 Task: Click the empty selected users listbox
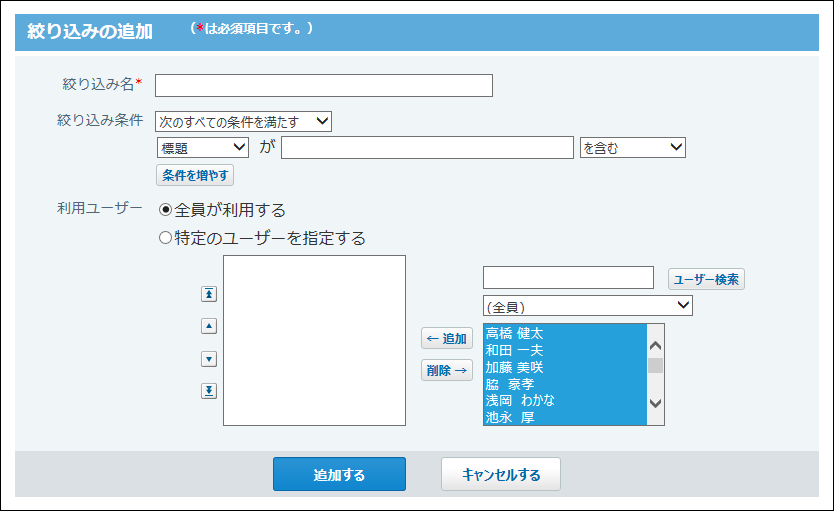click(314, 340)
